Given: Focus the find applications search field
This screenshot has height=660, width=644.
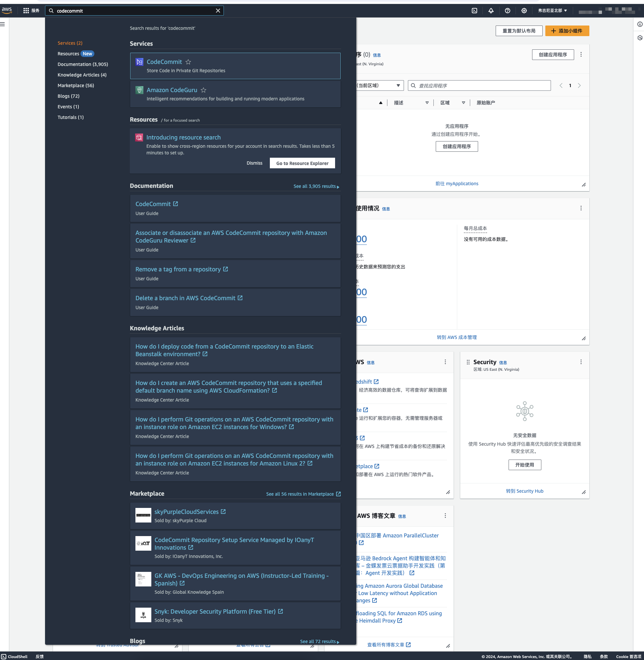Looking at the screenshot, I should (479, 85).
